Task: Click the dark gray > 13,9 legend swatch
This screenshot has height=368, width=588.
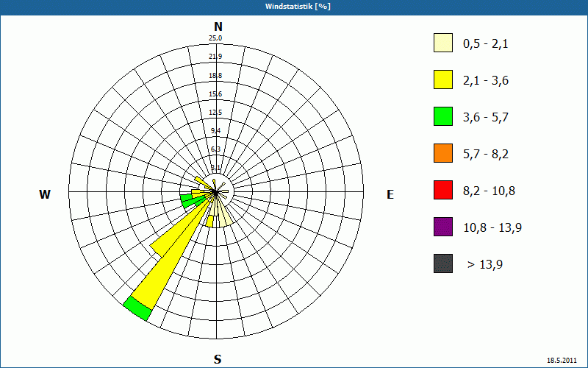Action: (443, 263)
